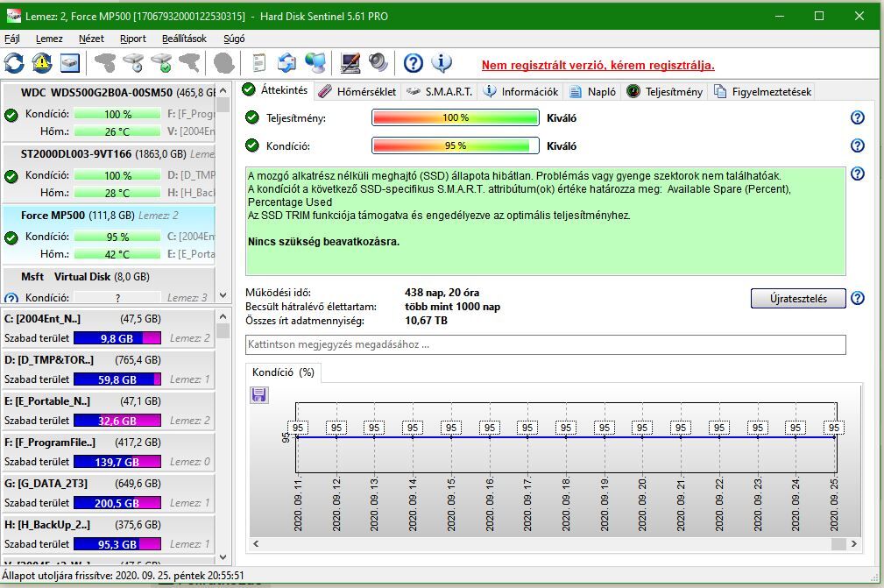Image resolution: width=884 pixels, height=588 pixels.
Task: Switch to the Napló tab
Action: (593, 92)
